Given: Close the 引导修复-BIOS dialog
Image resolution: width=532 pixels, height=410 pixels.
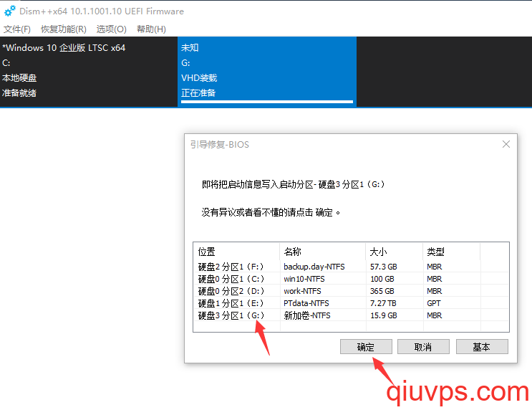Looking at the screenshot, I should [506, 144].
